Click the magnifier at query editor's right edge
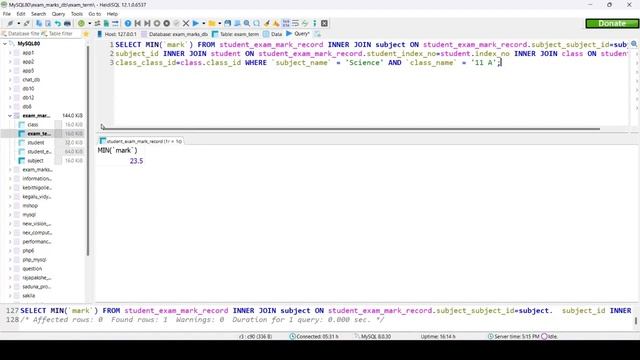The width and height of the screenshot is (640, 360). 634,44
